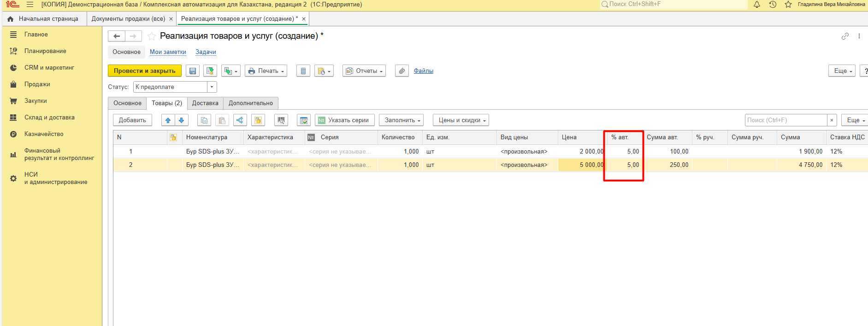Move row up with blue up arrow

coord(168,120)
